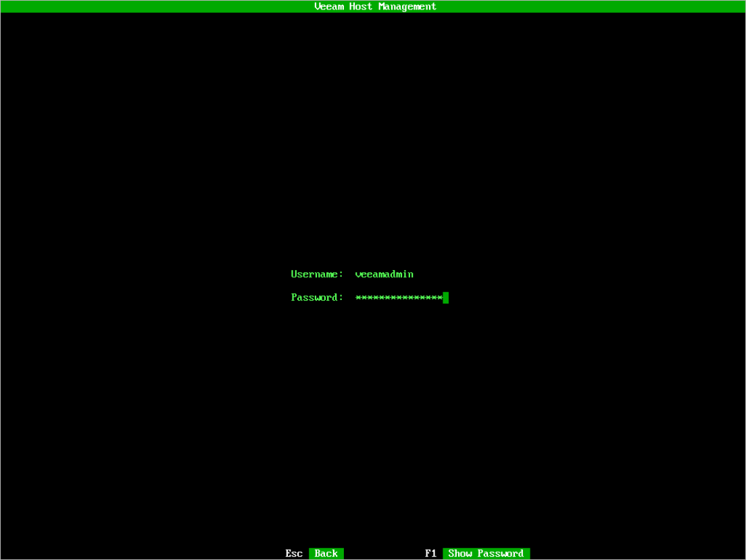Screen dimensions: 746x560
Task: Click the last asterisk before the cursor
Action: click(439, 298)
